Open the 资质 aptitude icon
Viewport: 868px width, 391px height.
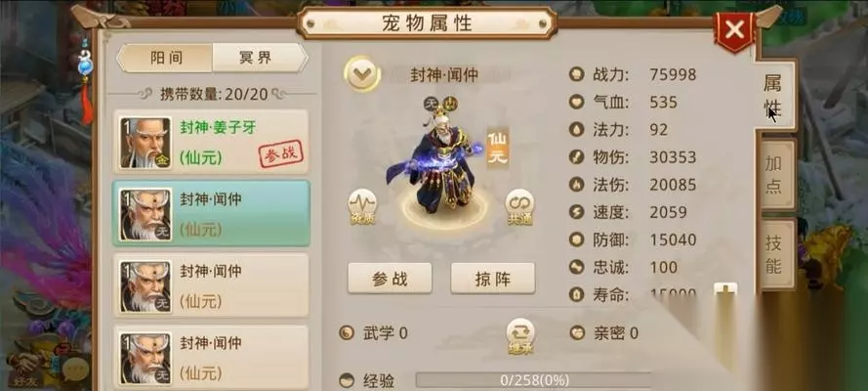(x=362, y=206)
